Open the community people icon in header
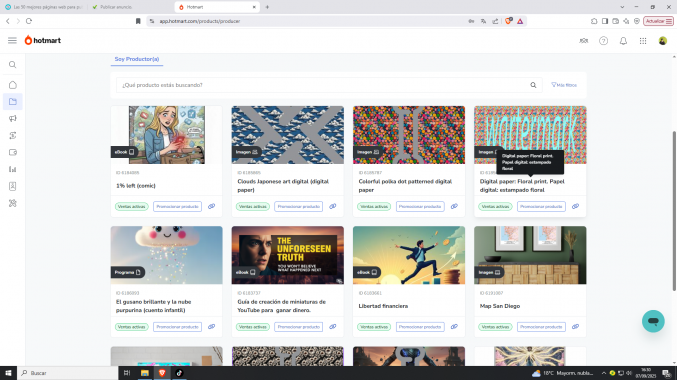Image resolution: width=677 pixels, height=380 pixels. [x=584, y=41]
